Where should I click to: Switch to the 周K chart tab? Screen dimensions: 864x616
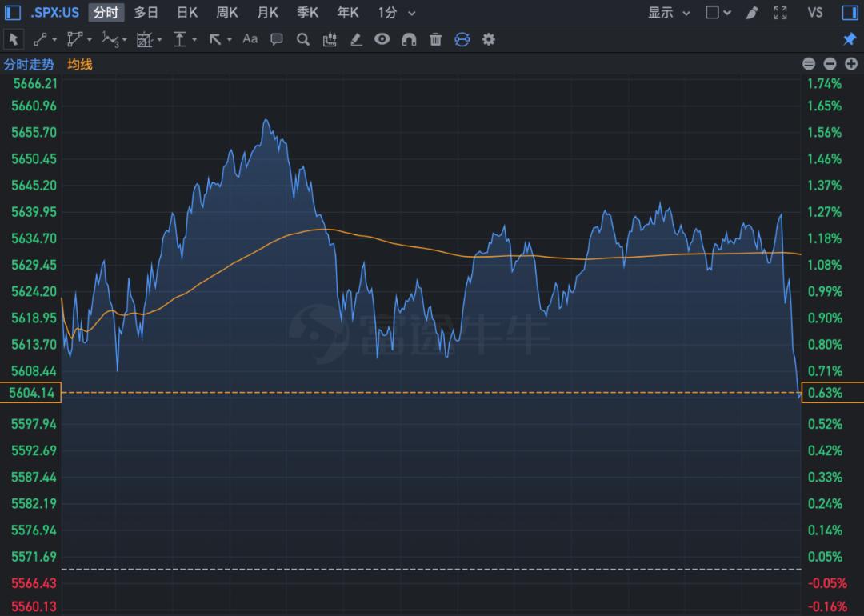click(x=227, y=13)
